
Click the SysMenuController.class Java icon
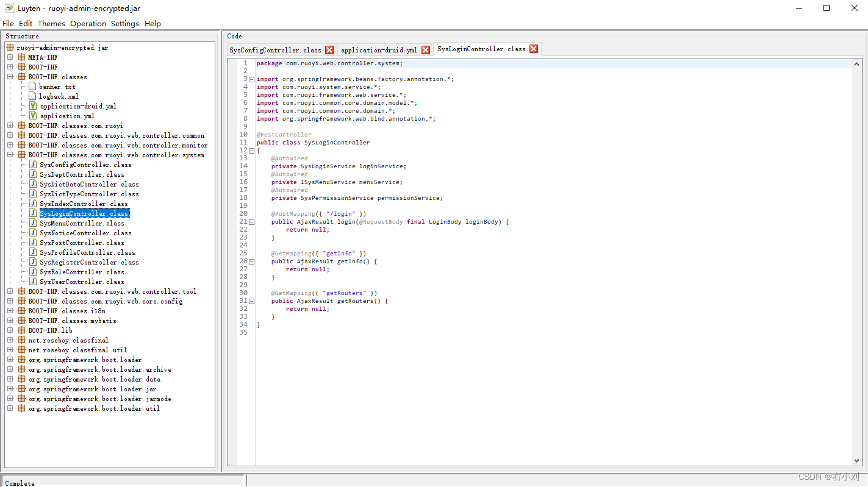click(33, 223)
